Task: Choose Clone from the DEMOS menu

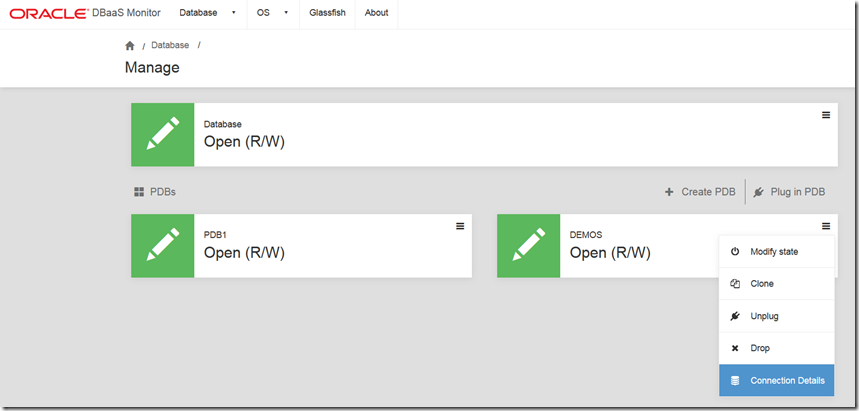Action: click(762, 284)
